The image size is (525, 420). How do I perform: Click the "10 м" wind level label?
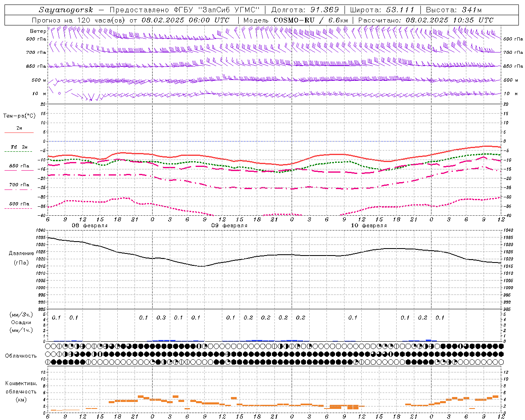pyautogui.click(x=39, y=94)
